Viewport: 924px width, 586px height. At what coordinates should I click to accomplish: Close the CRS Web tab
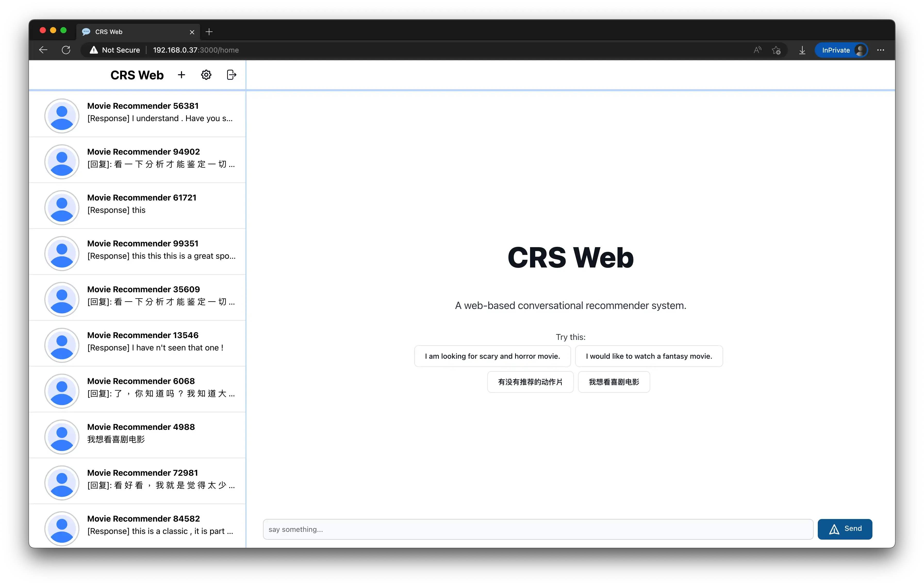click(192, 32)
